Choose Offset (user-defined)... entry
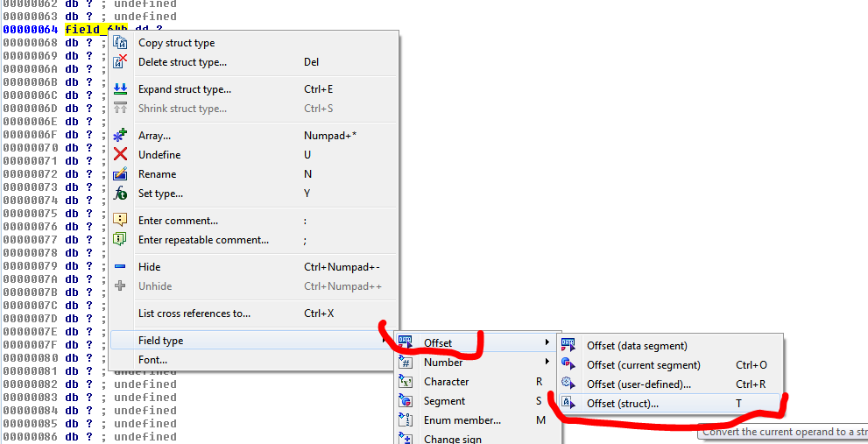 (639, 384)
